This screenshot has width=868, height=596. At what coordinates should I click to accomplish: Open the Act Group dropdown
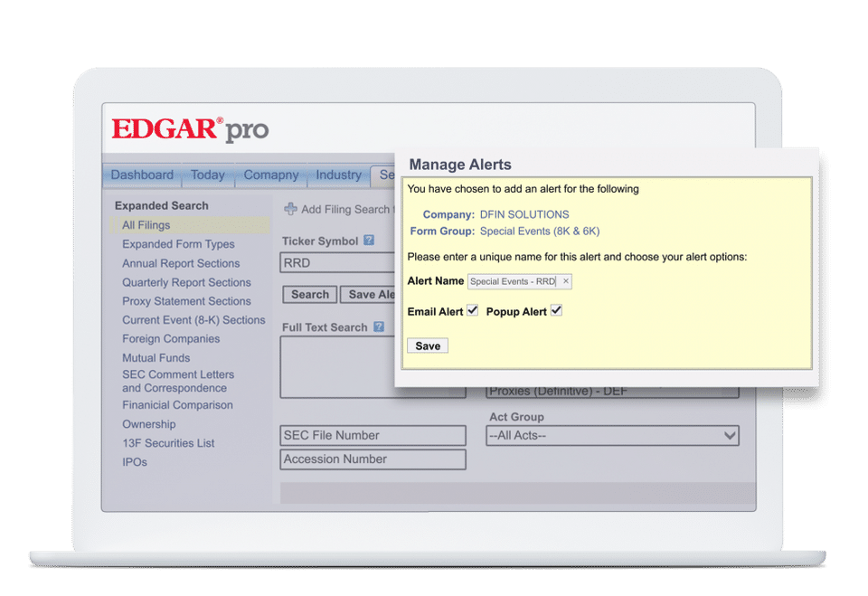pyautogui.click(x=612, y=435)
